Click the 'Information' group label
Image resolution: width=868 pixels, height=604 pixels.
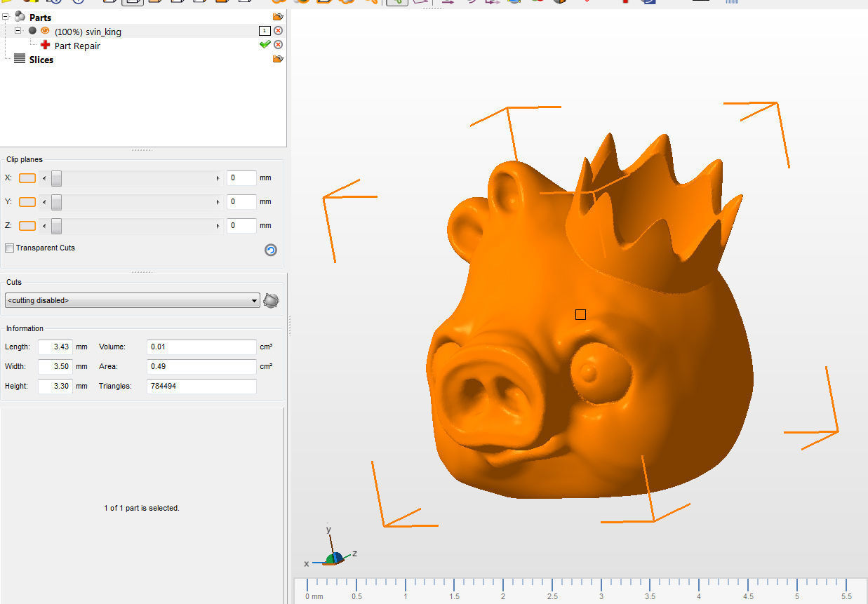coord(25,328)
